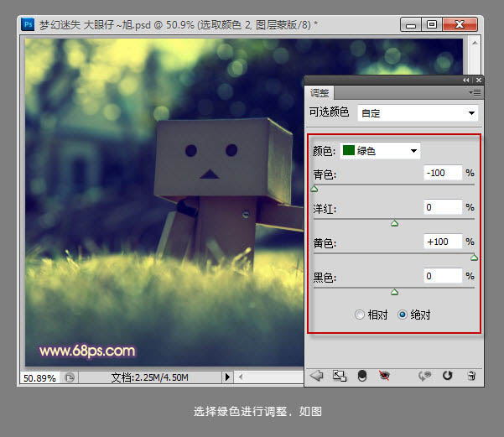
Task: Delete adjustment layer with trash icon
Action: tap(471, 376)
